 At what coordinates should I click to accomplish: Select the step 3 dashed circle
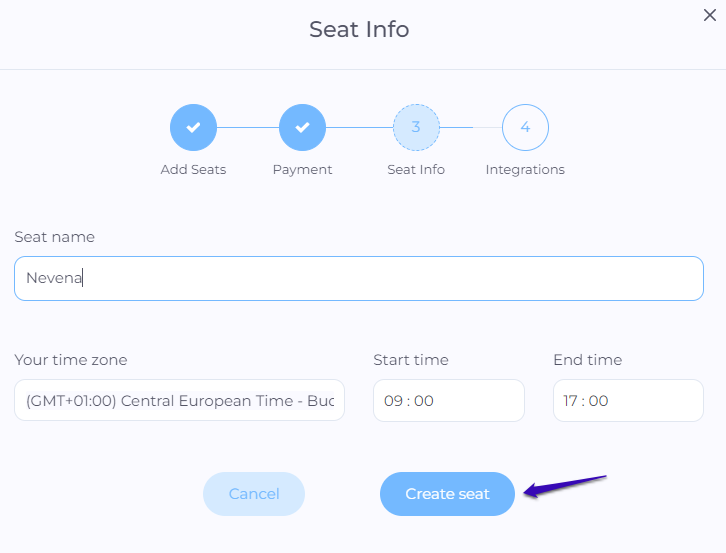416,127
